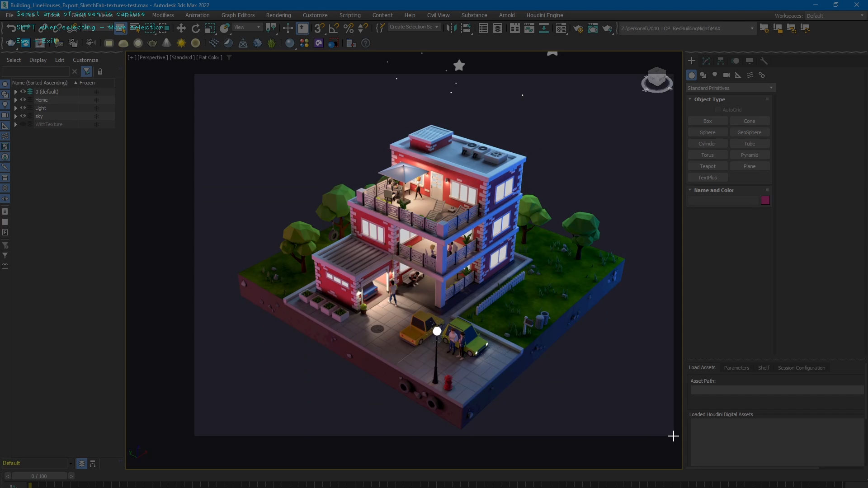Select the Move transform tool
This screenshot has width=868, height=488.
pos(181,28)
